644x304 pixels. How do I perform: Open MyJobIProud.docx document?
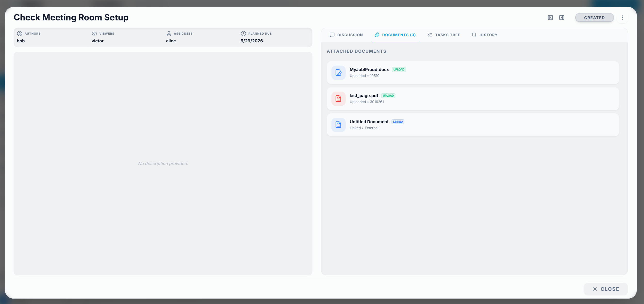coord(473,73)
